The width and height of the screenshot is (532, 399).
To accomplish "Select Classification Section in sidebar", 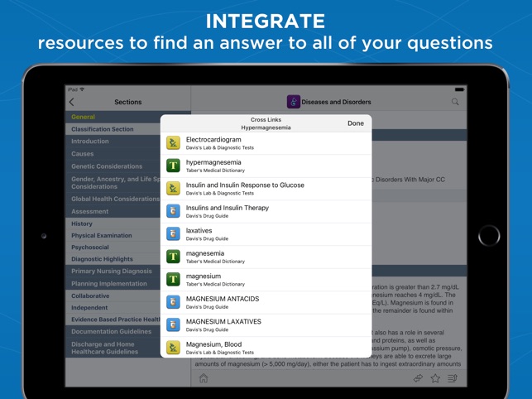I will tap(113, 129).
